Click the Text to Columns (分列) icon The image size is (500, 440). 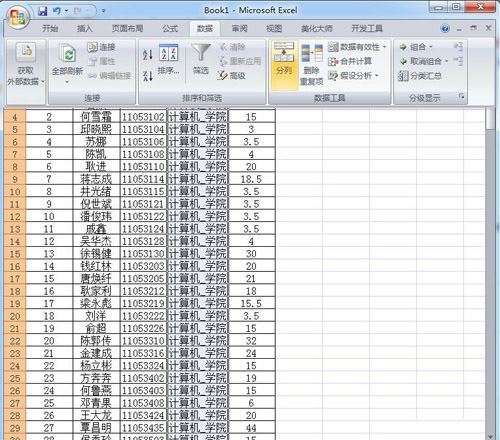(x=284, y=52)
